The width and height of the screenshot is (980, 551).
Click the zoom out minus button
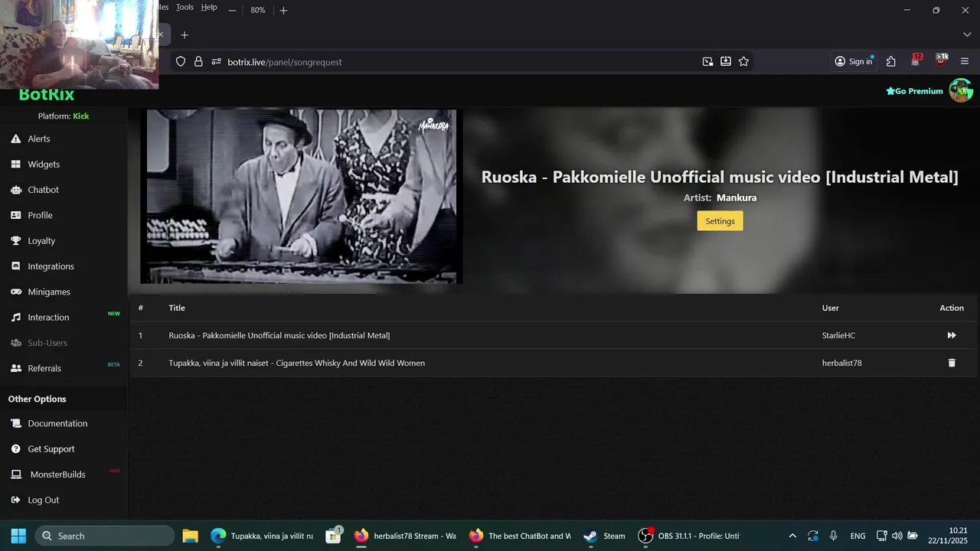232,10
